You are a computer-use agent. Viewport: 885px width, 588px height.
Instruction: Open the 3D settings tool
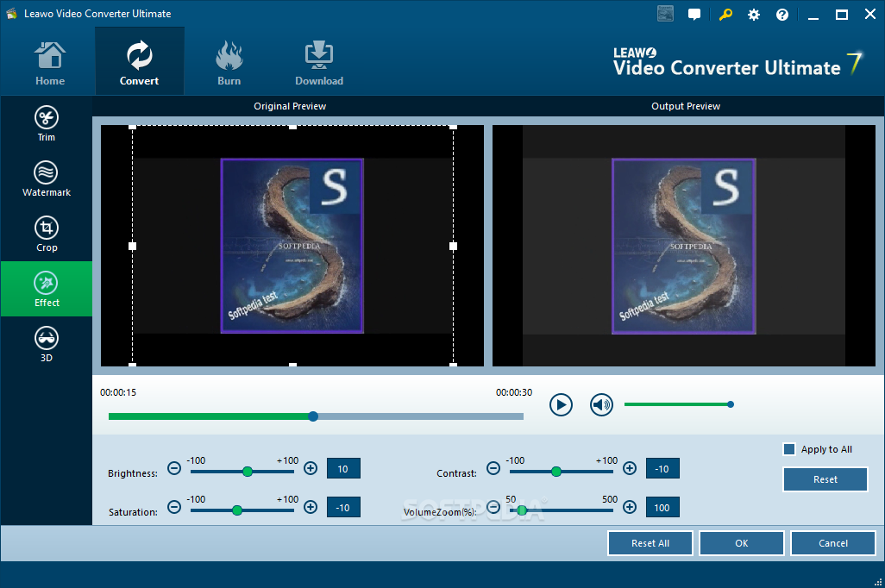[x=47, y=344]
